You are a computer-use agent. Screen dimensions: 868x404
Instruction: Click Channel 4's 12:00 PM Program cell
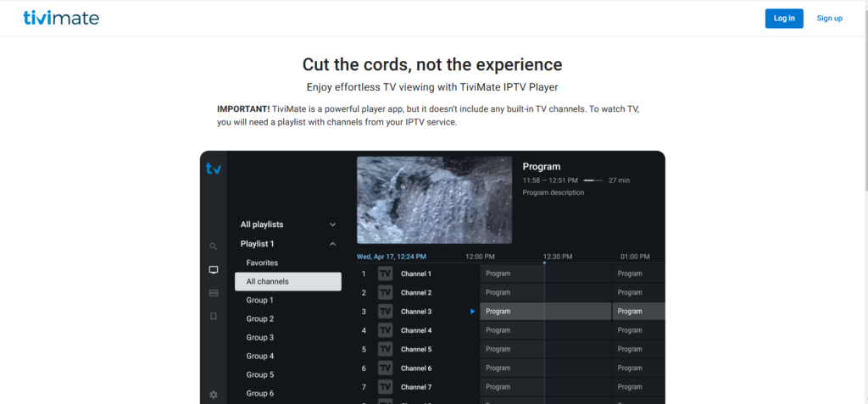click(545, 330)
